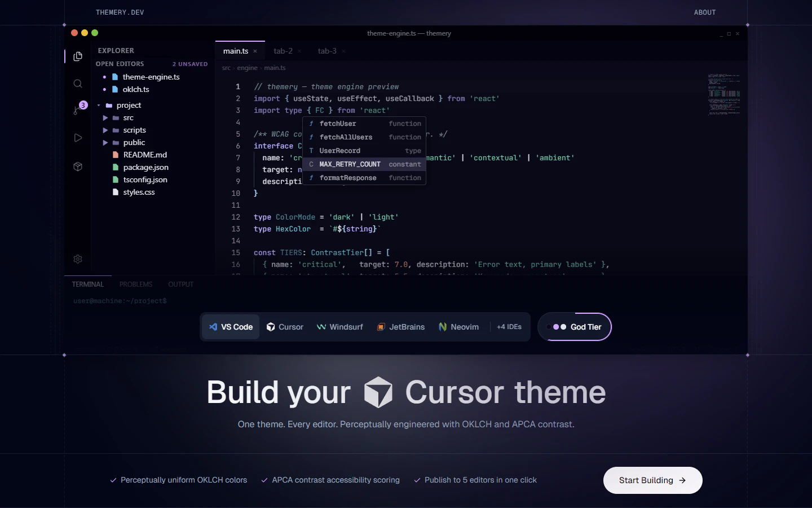
Task: Open the Search icon in sidebar
Action: click(x=78, y=84)
